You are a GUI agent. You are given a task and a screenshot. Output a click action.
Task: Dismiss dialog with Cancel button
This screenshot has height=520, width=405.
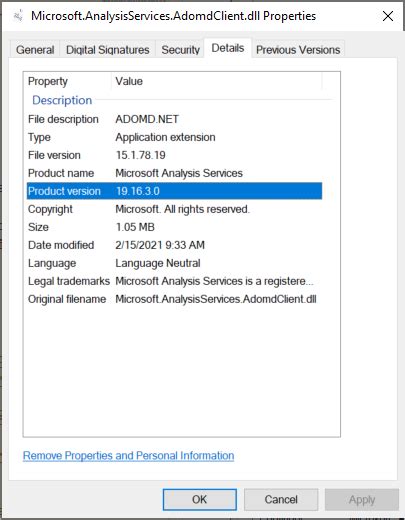pos(281,499)
